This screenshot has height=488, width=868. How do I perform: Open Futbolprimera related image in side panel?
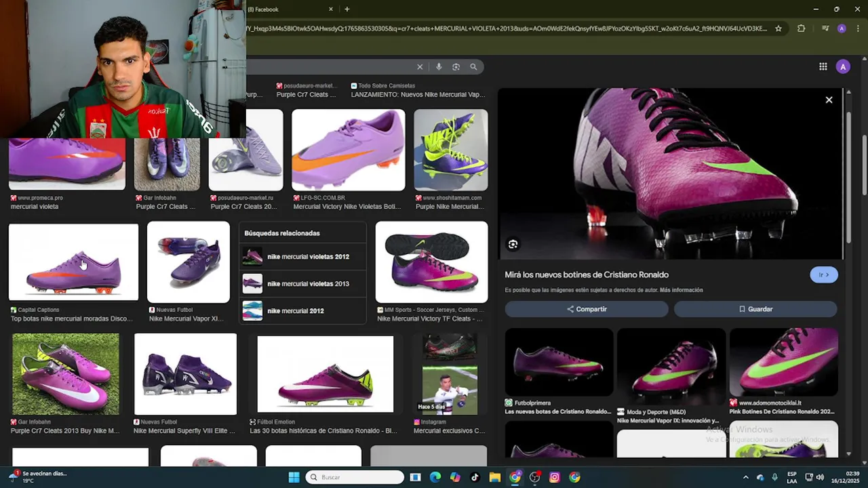tap(559, 363)
